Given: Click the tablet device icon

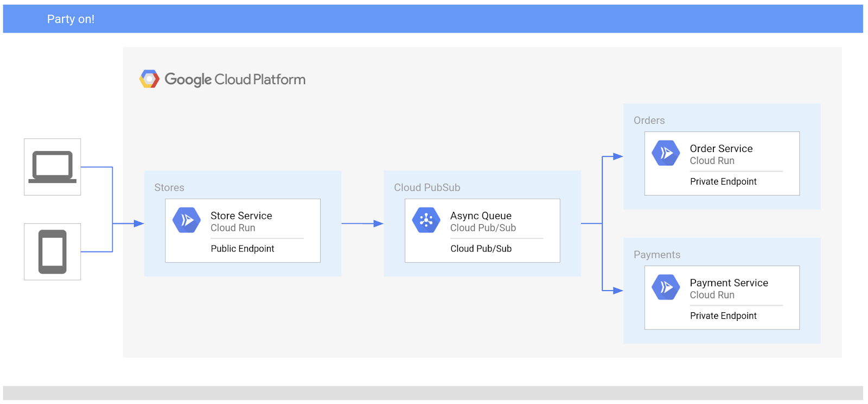Looking at the screenshot, I should pyautogui.click(x=53, y=251).
